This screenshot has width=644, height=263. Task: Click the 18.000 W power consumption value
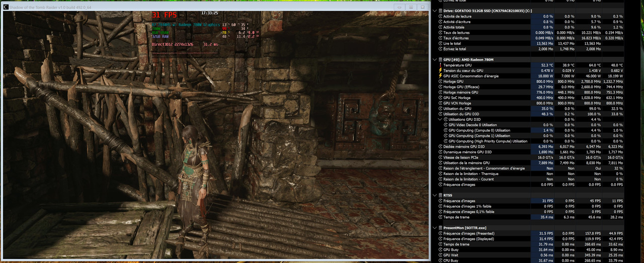coord(546,76)
